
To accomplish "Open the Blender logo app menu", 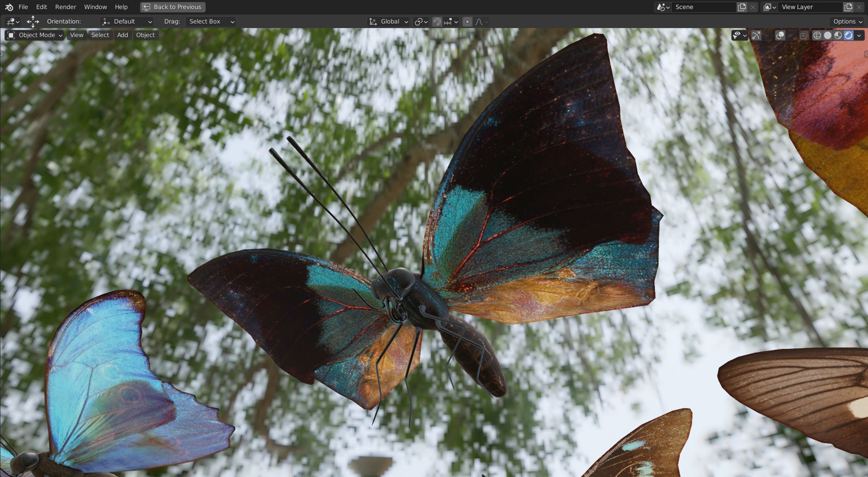I will coord(9,7).
